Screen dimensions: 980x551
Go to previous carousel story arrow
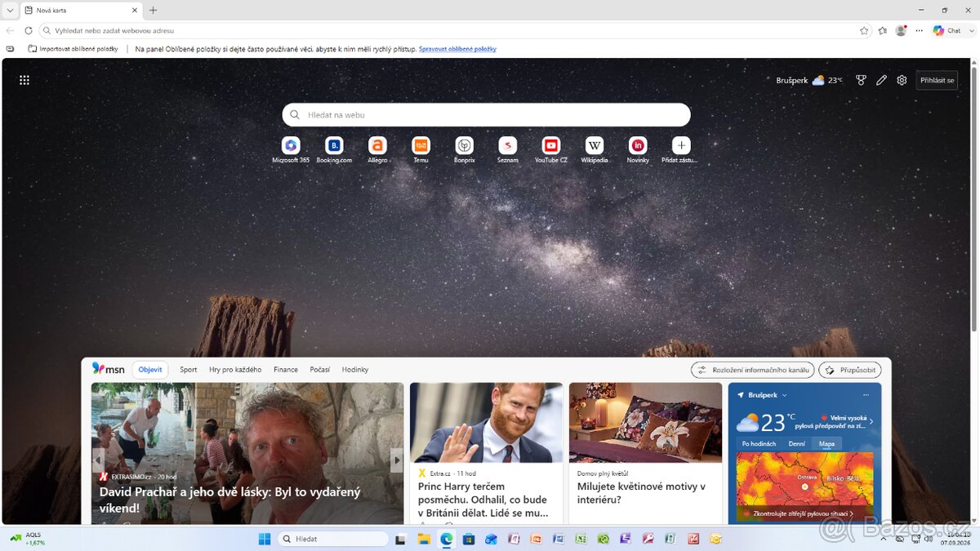[x=99, y=460]
